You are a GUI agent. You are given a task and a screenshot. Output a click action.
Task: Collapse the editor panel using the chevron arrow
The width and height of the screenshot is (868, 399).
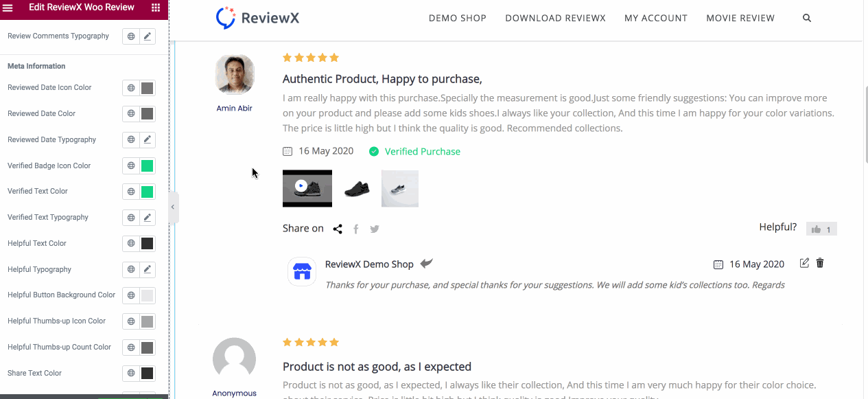(172, 207)
